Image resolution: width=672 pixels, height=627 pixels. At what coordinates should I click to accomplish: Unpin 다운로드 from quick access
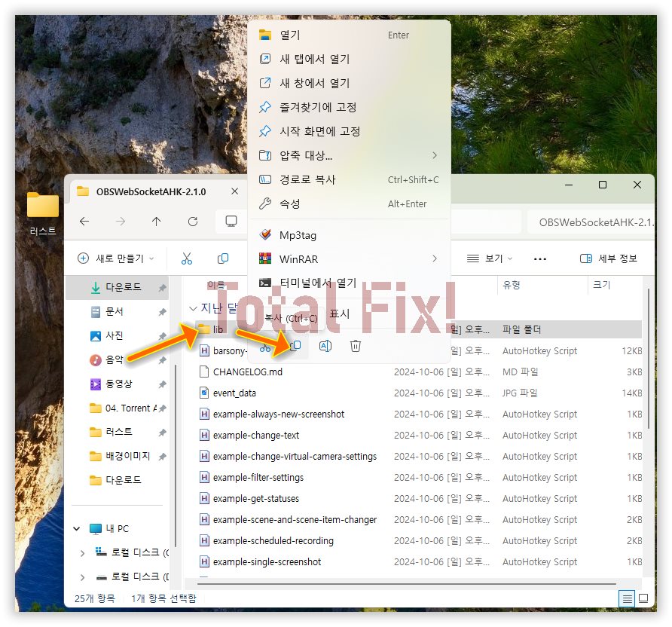coord(162,288)
